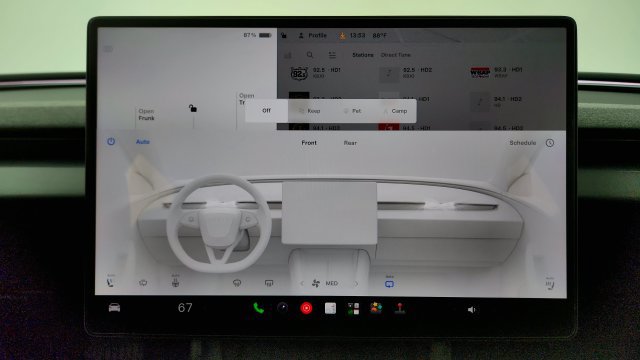Tap Open Trunk label

click(x=246, y=99)
